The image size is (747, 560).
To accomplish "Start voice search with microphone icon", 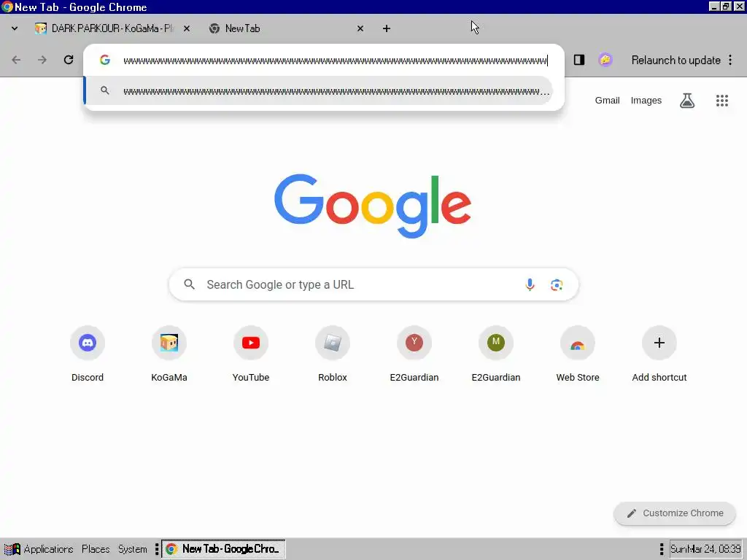I will point(530,285).
